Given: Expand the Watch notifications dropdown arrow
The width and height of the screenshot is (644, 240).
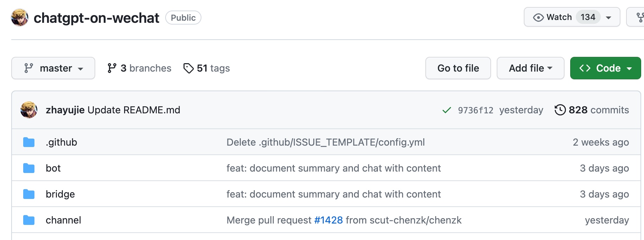Looking at the screenshot, I should [608, 18].
